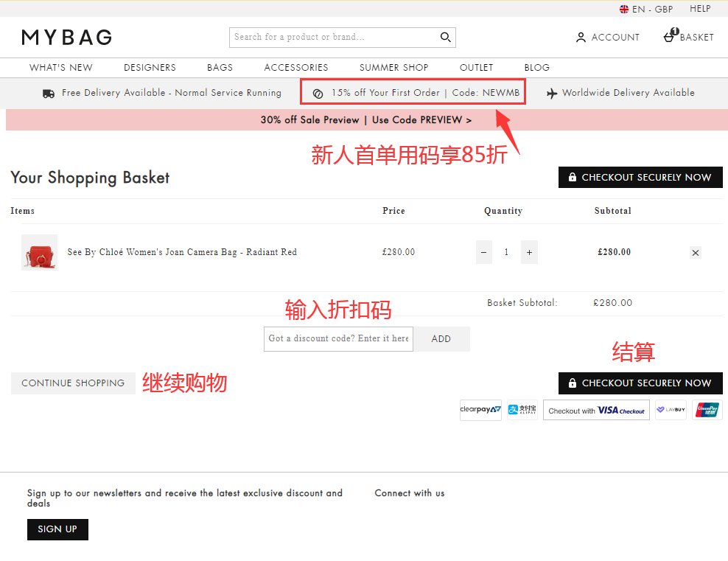This screenshot has width=728, height=561.
Task: Select the Laybuy payment icon
Action: [x=671, y=410]
